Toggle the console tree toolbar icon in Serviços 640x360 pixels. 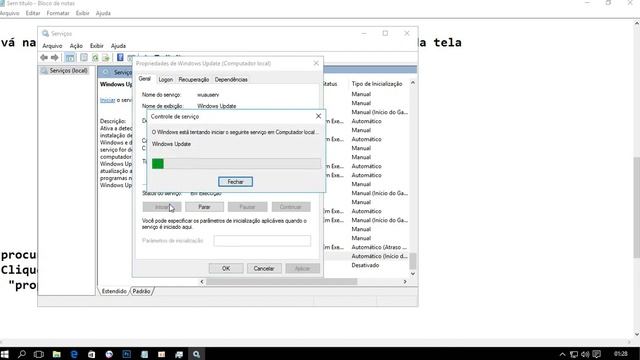pyautogui.click(x=70, y=58)
